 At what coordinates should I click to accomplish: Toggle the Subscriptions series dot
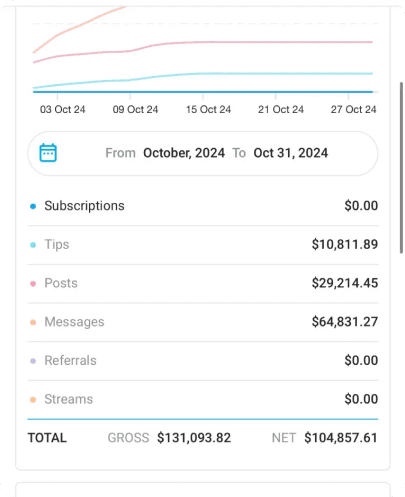point(33,206)
